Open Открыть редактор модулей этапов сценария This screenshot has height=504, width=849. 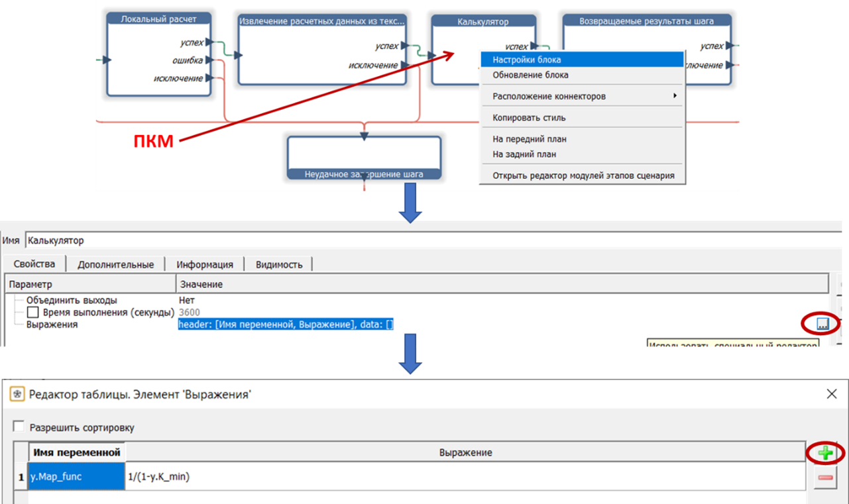tap(581, 176)
